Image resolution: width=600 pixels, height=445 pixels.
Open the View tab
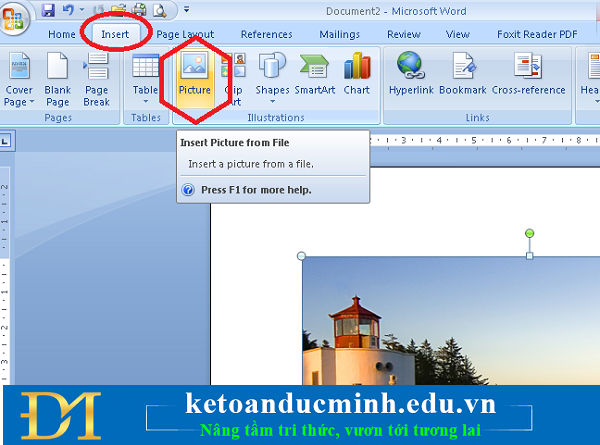point(458,34)
